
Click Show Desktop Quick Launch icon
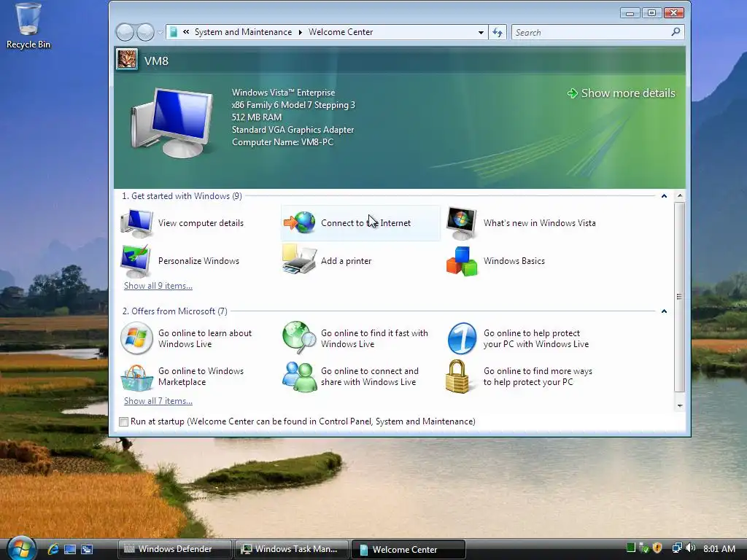[70, 549]
